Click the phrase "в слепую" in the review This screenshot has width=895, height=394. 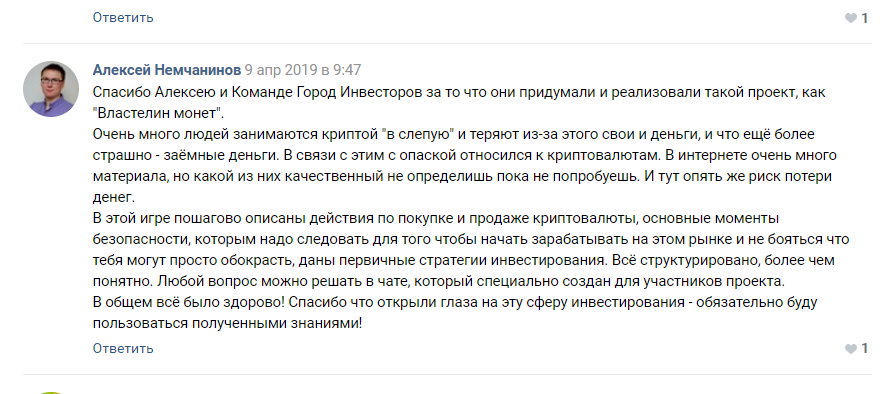point(421,134)
